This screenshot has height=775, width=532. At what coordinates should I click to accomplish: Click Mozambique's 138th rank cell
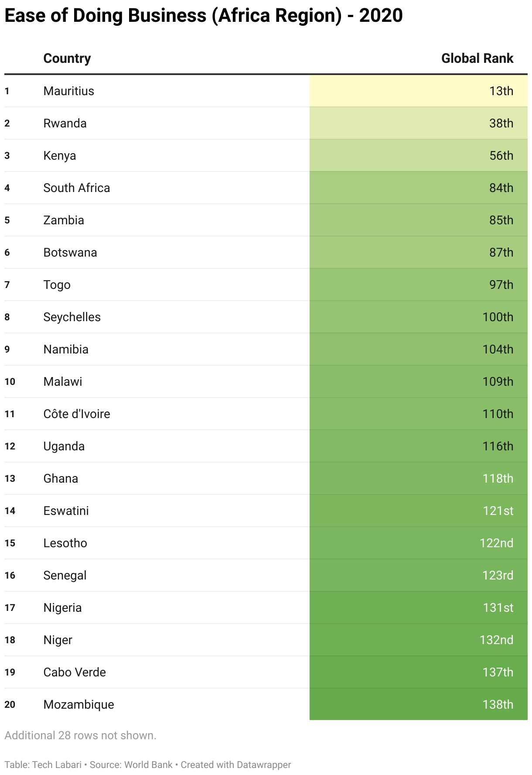coord(498,705)
